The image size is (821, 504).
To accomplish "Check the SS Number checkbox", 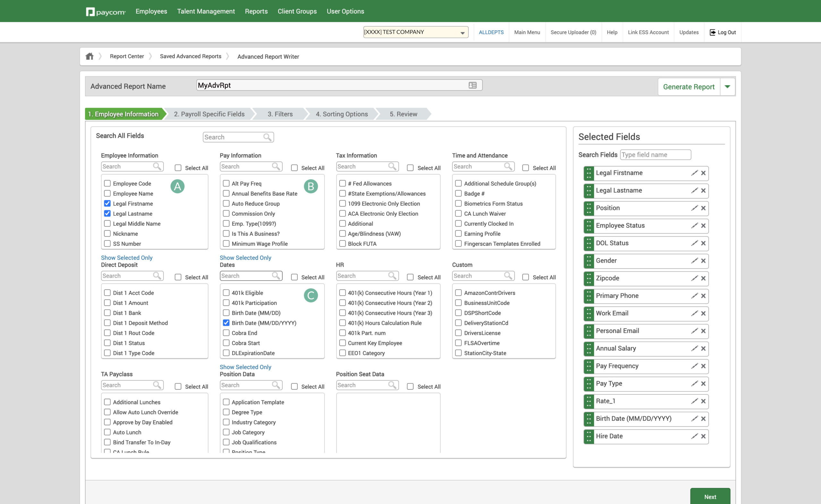I will [107, 244].
